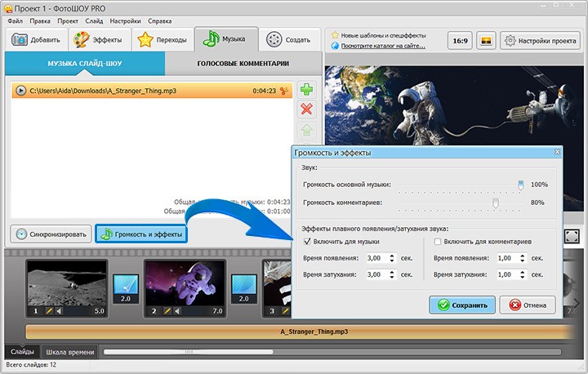Enable 'Включить для комментариев' checkbox
The height and width of the screenshot is (374, 588).
tap(437, 242)
